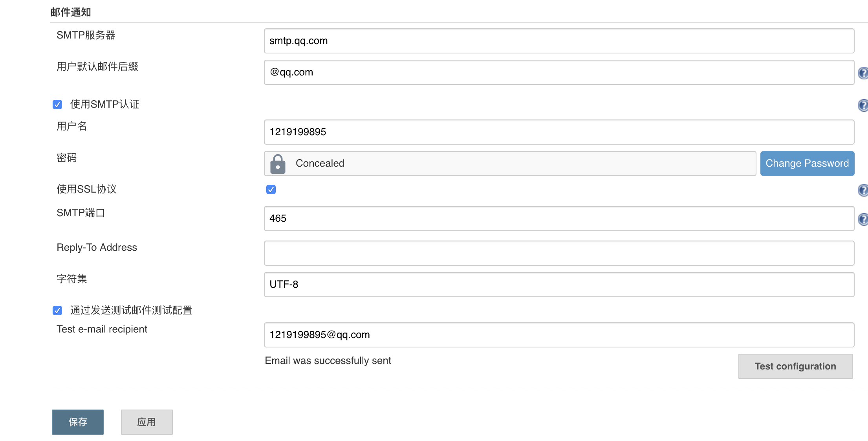Focus the 字符集 field showing UTF-8
The width and height of the screenshot is (868, 441).
click(559, 285)
